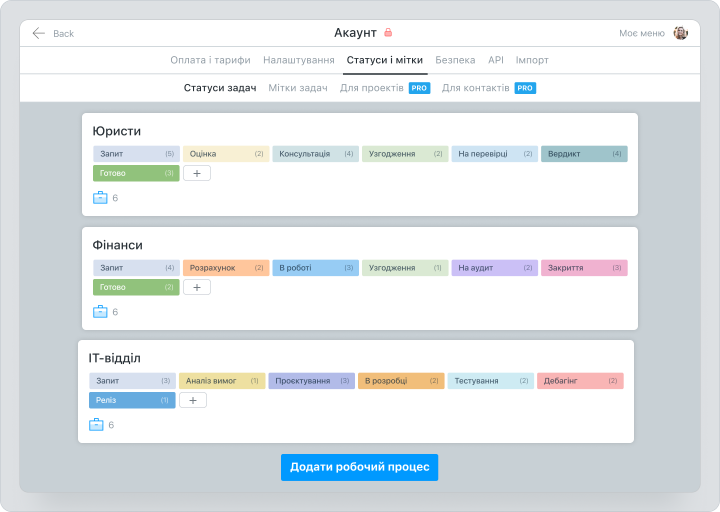Select the orange Розрахунок status tag

tap(226, 268)
